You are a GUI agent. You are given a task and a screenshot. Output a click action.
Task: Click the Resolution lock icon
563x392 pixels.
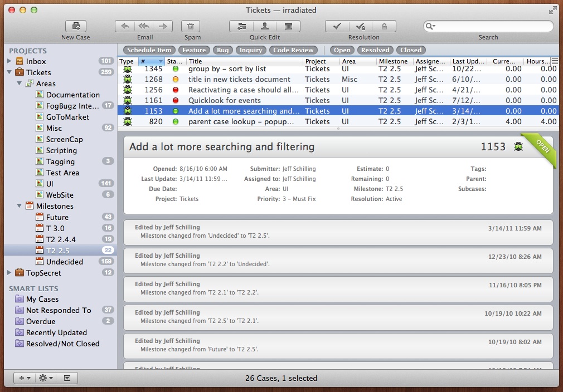coord(384,26)
